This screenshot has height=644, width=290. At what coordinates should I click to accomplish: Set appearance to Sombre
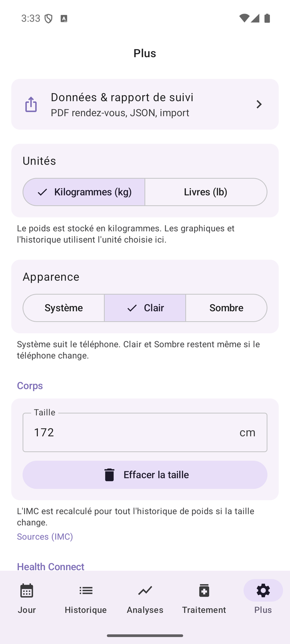(x=226, y=308)
